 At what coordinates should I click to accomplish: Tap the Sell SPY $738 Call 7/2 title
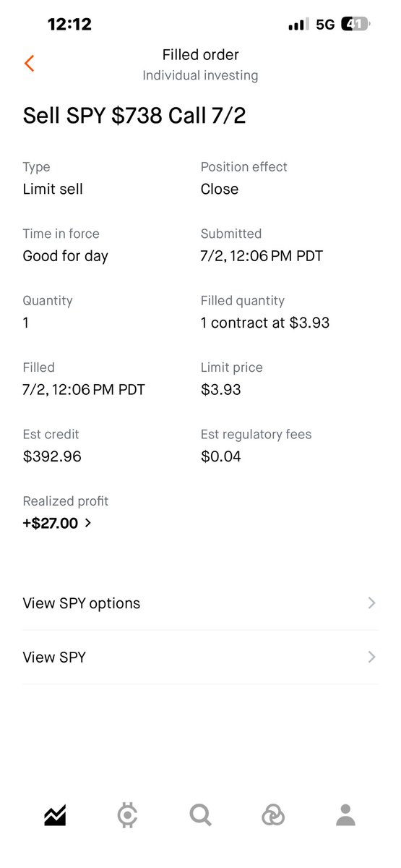tap(134, 116)
